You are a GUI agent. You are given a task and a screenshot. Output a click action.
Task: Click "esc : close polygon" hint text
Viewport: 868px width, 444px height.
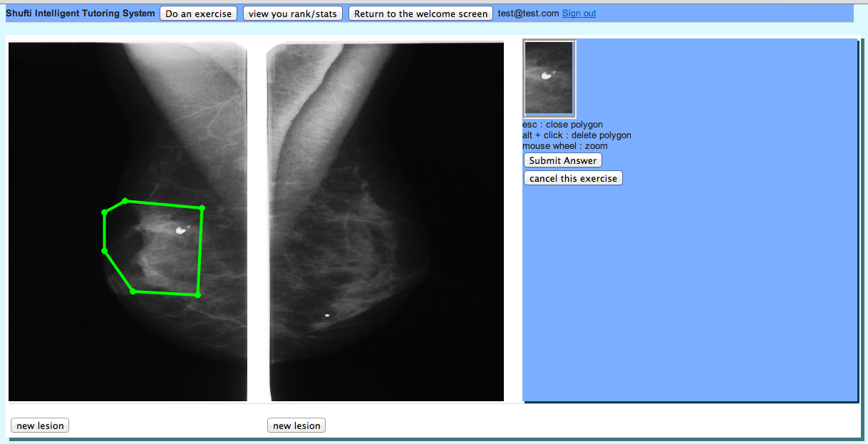(562, 125)
